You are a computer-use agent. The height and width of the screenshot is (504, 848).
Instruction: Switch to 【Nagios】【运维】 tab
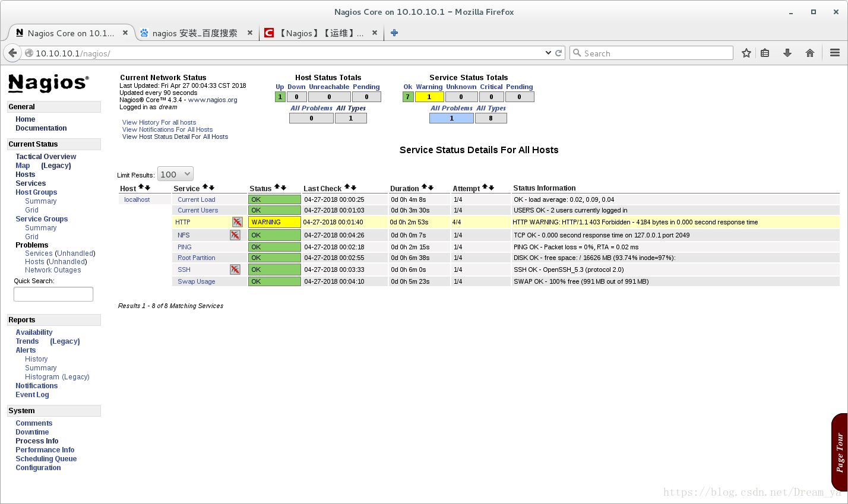click(321, 33)
